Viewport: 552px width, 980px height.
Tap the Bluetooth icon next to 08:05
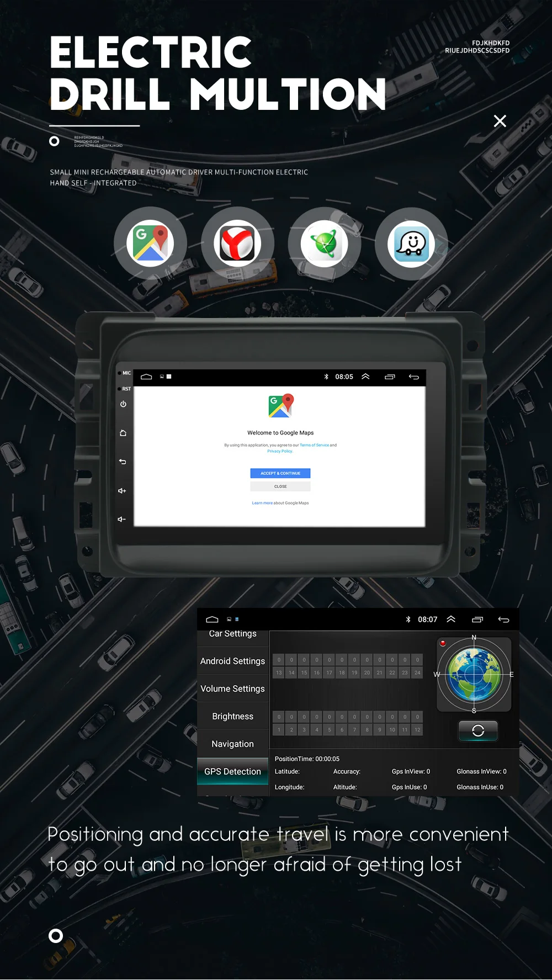coord(326,377)
